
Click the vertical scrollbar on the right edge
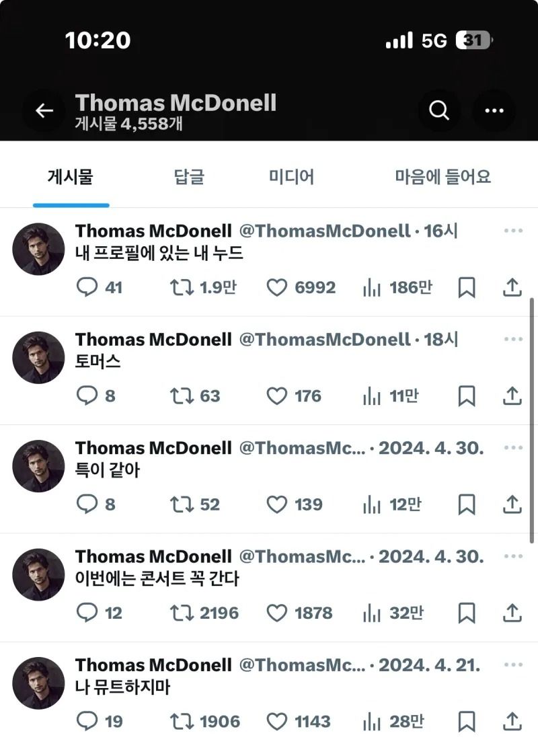pos(532,417)
